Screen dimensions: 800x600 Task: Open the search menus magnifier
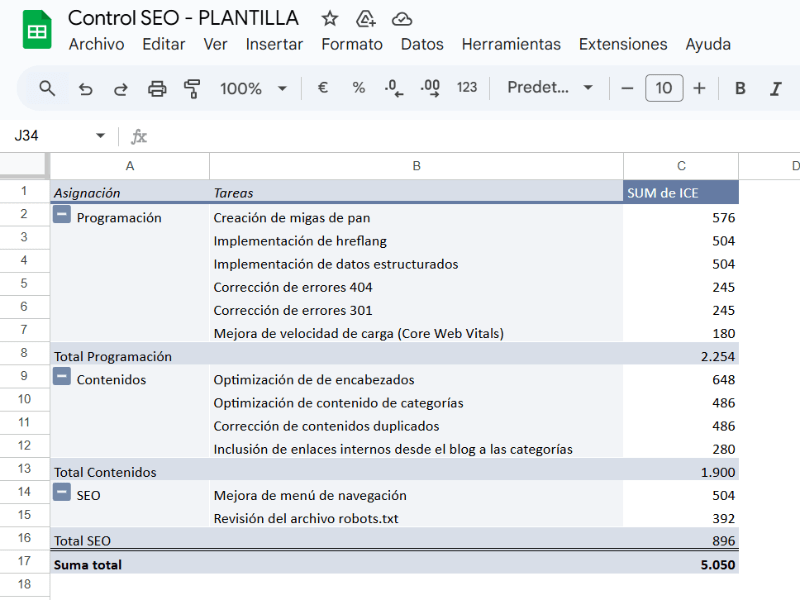coord(47,88)
